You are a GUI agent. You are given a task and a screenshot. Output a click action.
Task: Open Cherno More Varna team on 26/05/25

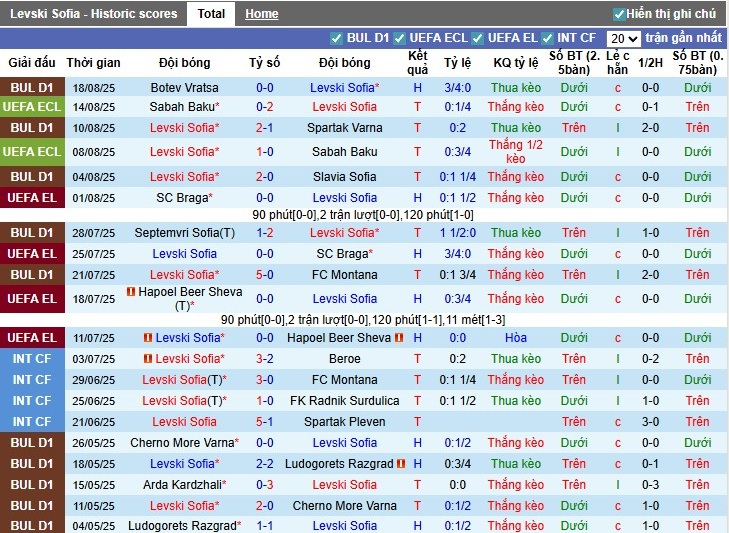pos(182,442)
